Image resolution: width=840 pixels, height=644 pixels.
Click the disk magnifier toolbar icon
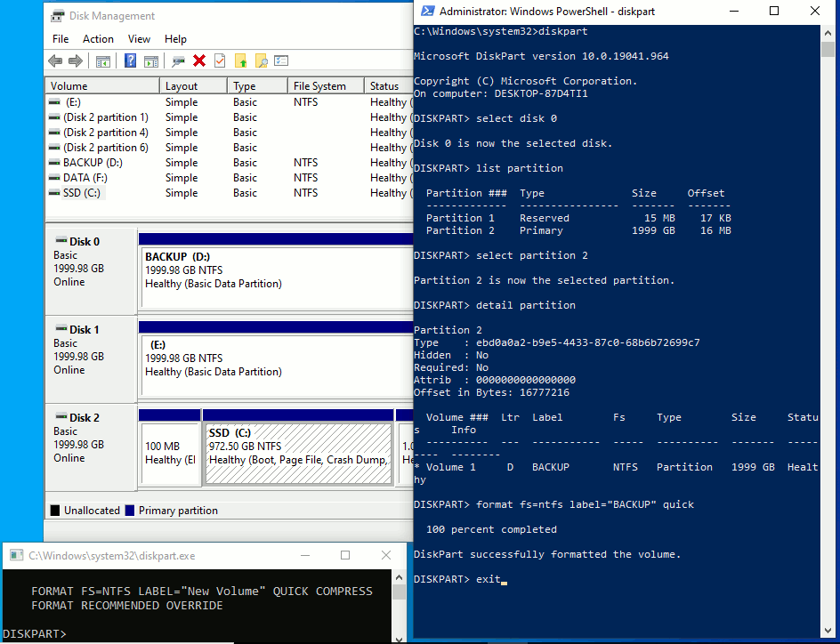(x=178, y=61)
